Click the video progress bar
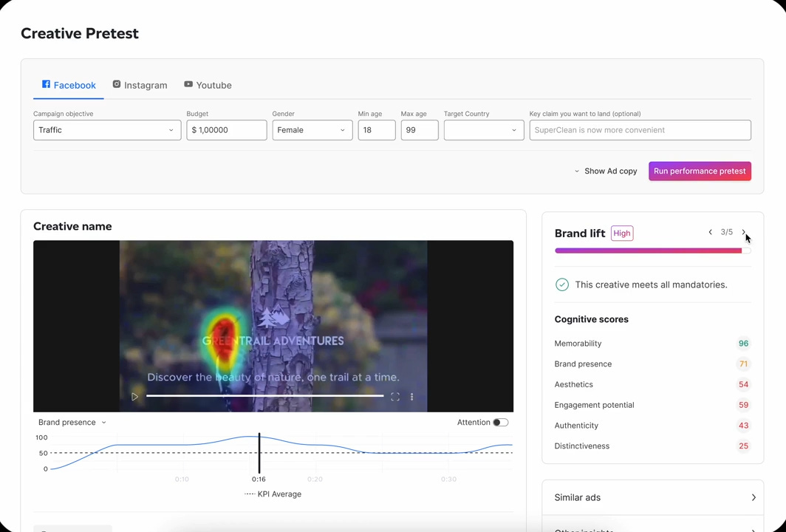Screen dimensions: 786x532 [x=264, y=395]
